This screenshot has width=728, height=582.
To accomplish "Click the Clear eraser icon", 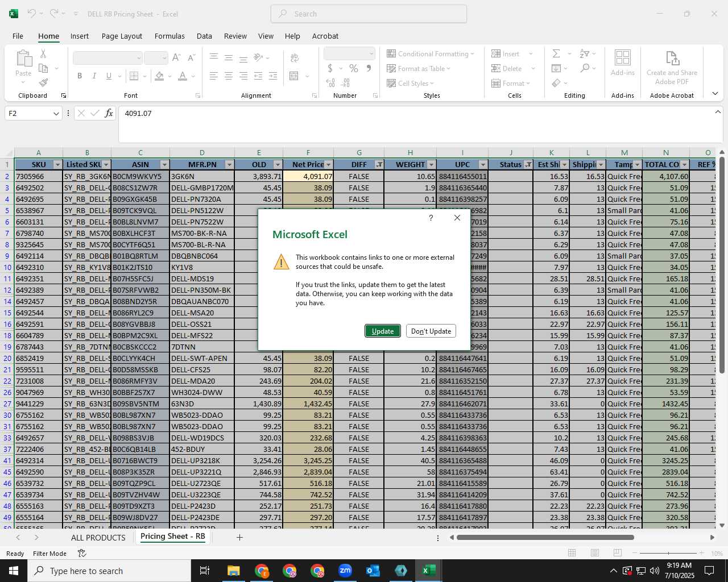I will coord(556,83).
